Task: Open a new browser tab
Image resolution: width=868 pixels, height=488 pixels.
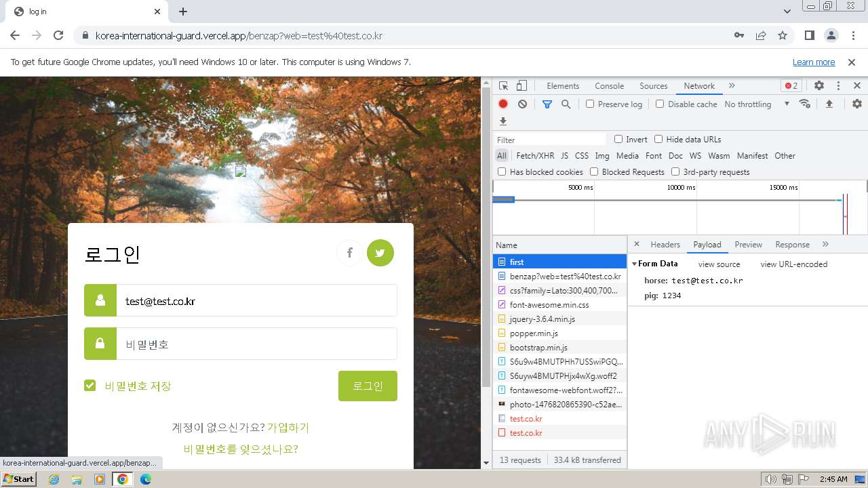Action: [x=183, y=12]
